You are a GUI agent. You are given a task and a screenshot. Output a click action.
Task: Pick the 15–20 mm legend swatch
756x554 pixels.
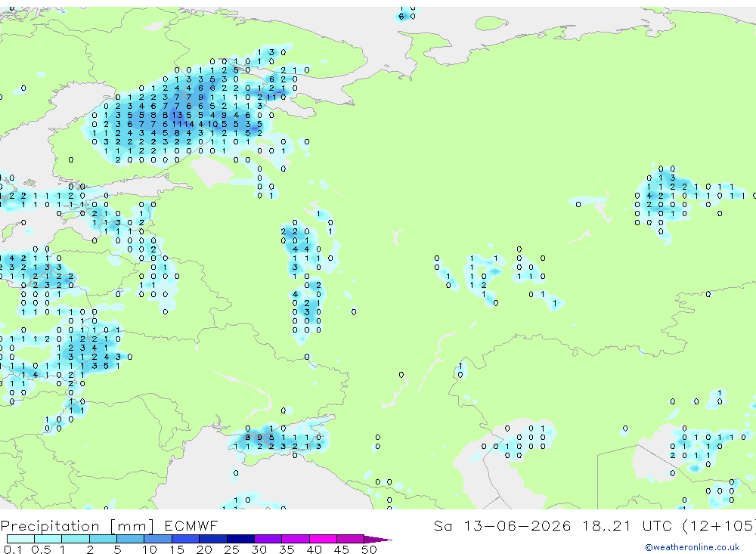(185, 539)
